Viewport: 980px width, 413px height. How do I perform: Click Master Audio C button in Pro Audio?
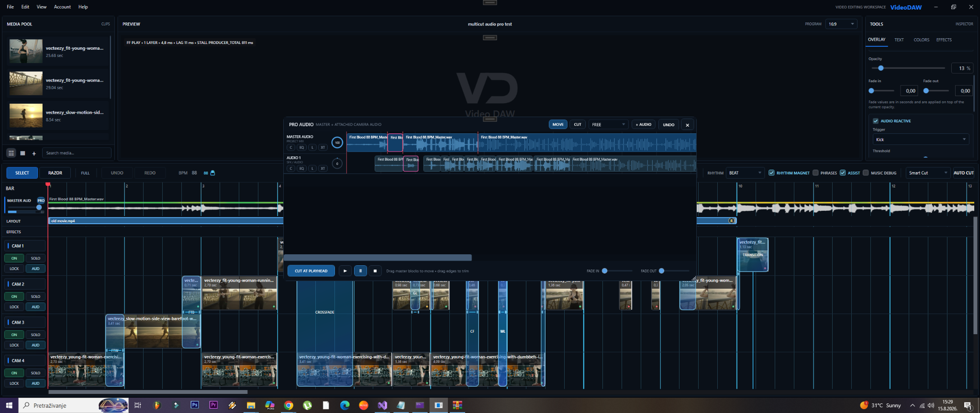291,147
